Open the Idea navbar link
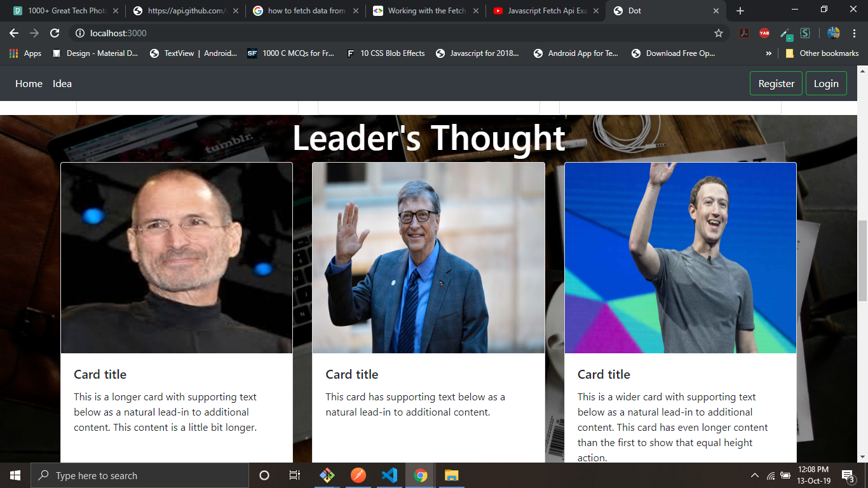Viewport: 868px width, 488px height. 62,83
